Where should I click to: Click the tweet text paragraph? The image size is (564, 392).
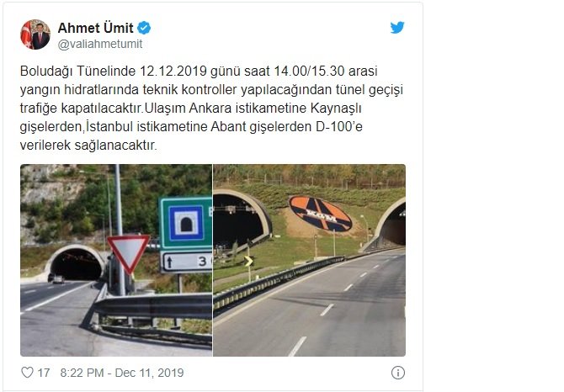(211, 109)
